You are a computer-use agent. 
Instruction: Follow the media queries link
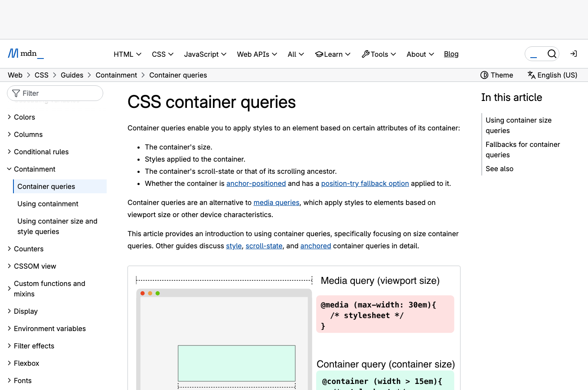276,202
